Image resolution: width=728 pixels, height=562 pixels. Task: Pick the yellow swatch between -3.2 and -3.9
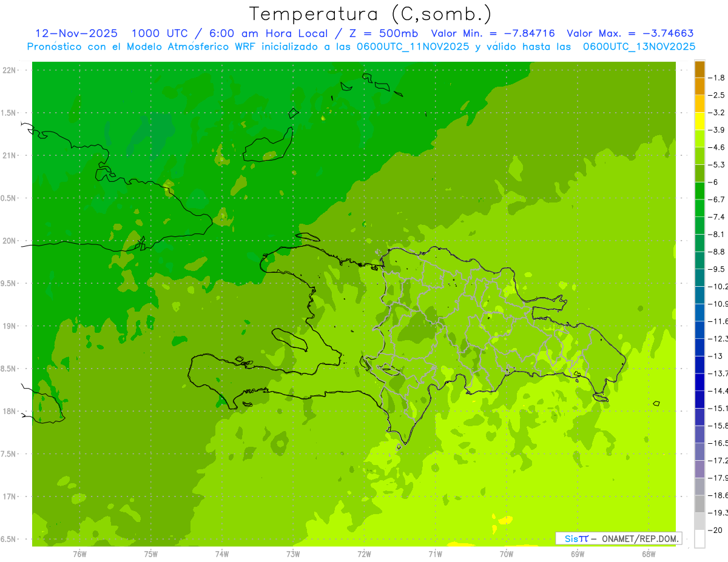tap(699, 121)
